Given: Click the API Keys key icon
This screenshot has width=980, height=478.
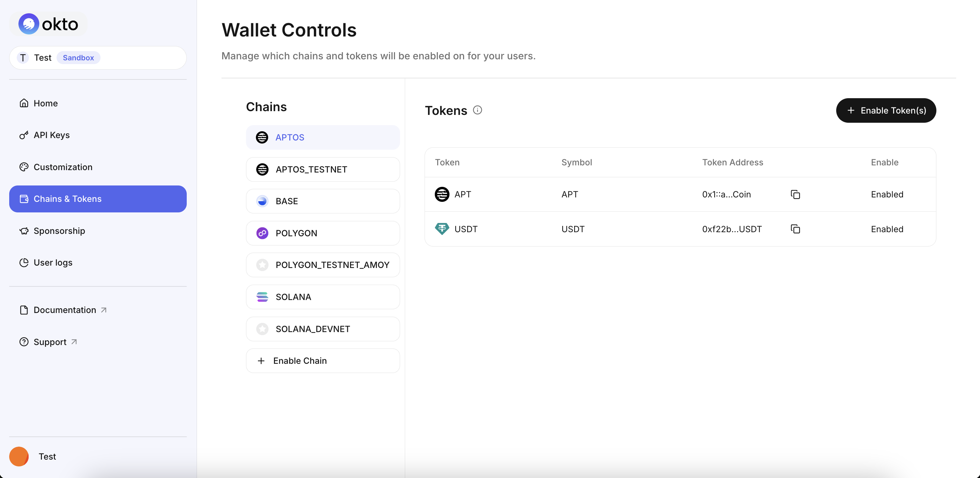Looking at the screenshot, I should coord(24,135).
